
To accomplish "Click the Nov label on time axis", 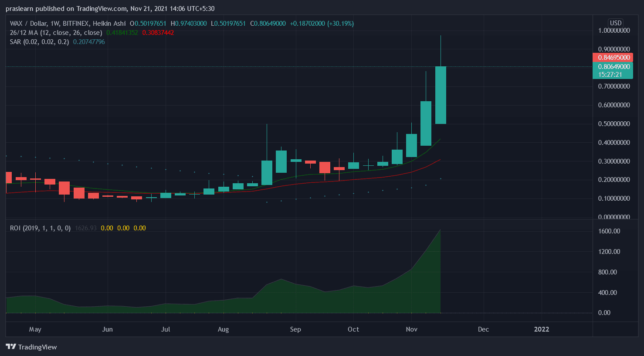I will tap(411, 329).
